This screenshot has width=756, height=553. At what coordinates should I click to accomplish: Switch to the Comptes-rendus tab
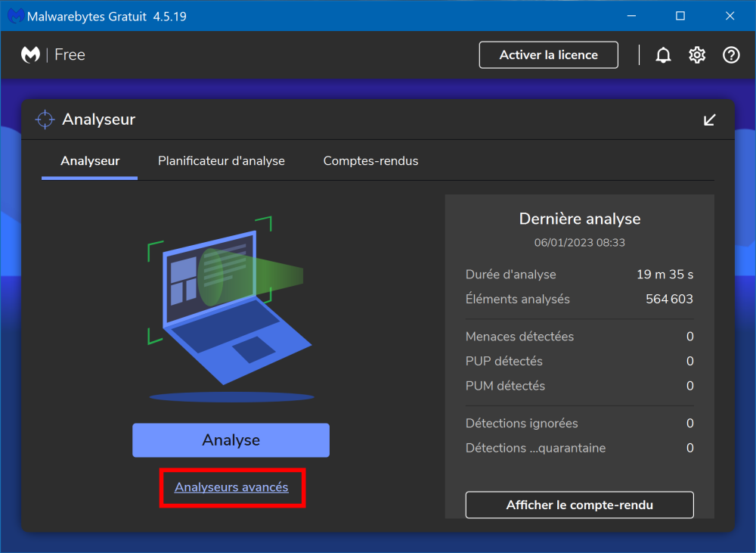370,161
